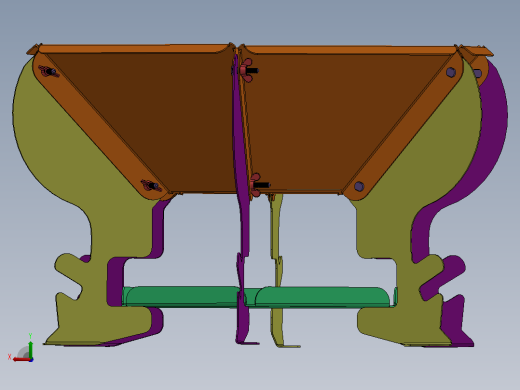Select the upper red wing nut at center divider
Image resolution: width=520 pixels, height=390 pixels.
[x=247, y=70]
